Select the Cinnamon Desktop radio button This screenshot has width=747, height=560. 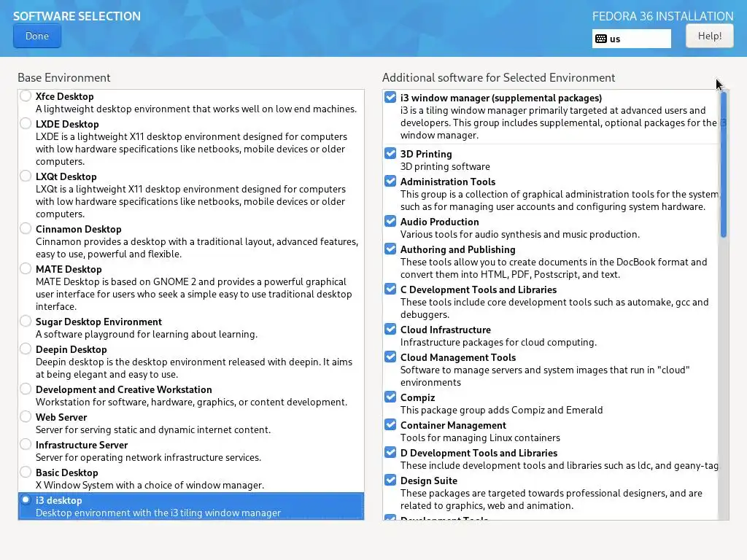coord(26,228)
